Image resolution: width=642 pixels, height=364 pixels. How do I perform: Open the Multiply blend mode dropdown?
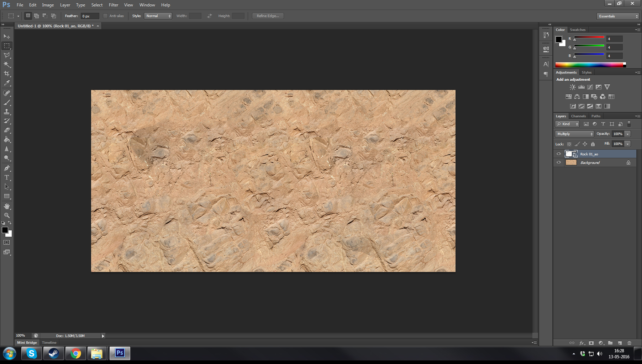tap(574, 134)
